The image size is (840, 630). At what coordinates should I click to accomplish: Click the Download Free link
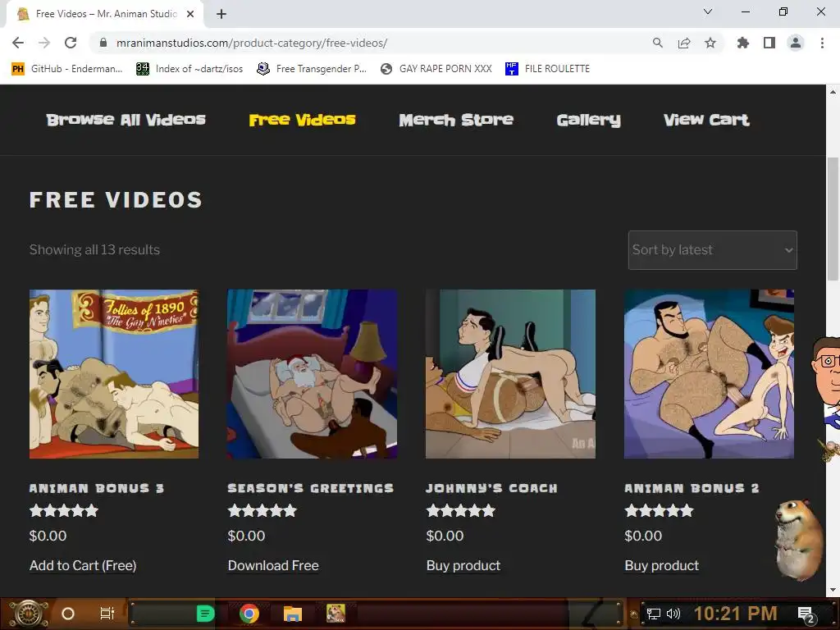273,566
